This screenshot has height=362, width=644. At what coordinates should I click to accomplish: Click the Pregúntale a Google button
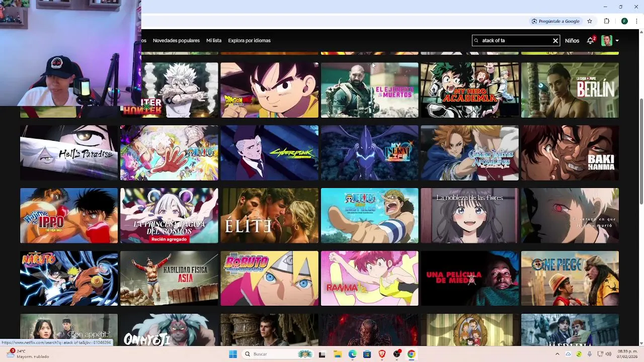point(555,21)
